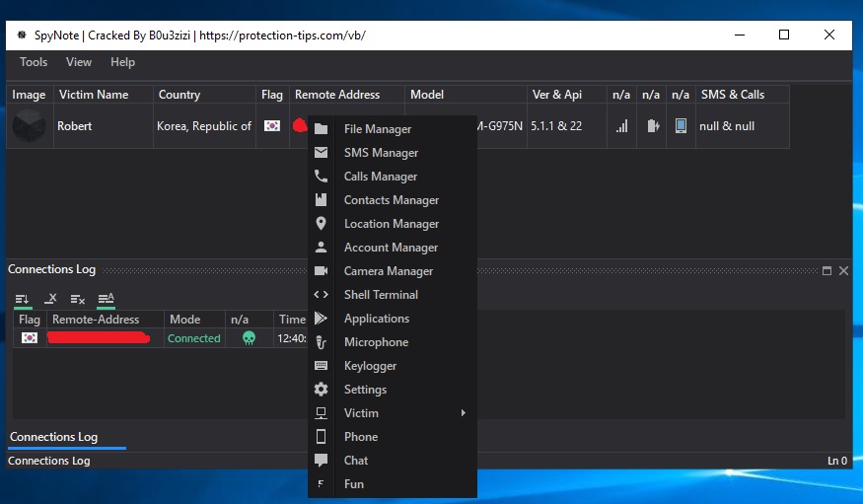
Task: Choose File Manager in the context menu
Action: pyautogui.click(x=392, y=129)
